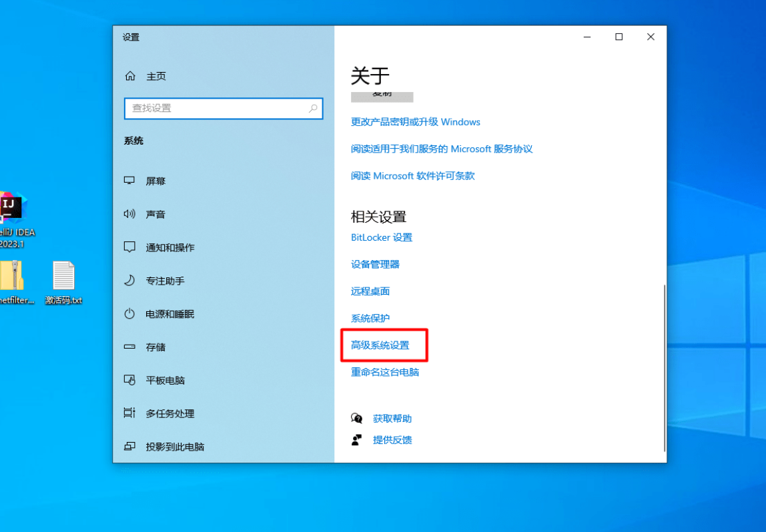This screenshot has width=766, height=532.
Task: Select the 多任务处理 multitasking icon
Action: point(129,413)
